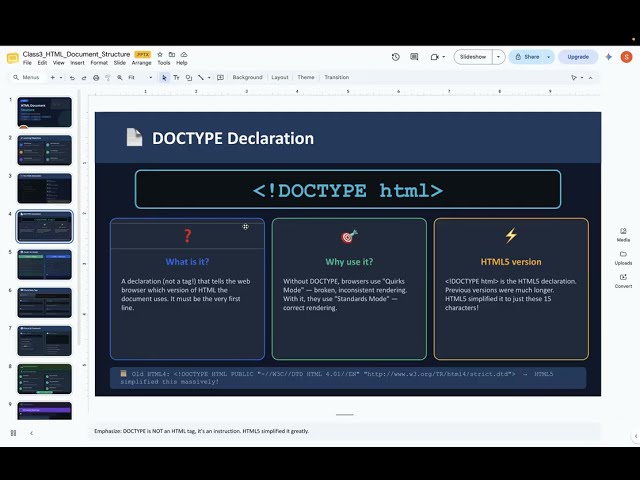This screenshot has width=640, height=480.
Task: Click the move to folder icon
Action: [x=172, y=54]
